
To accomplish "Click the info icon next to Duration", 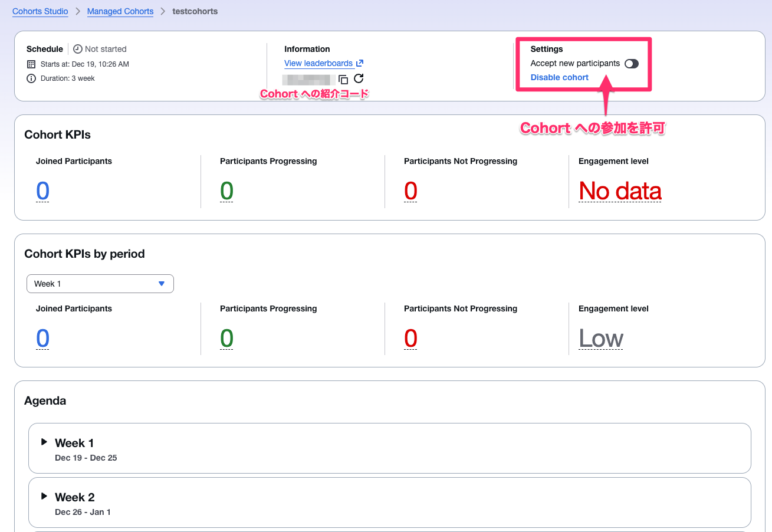I will click(x=31, y=78).
